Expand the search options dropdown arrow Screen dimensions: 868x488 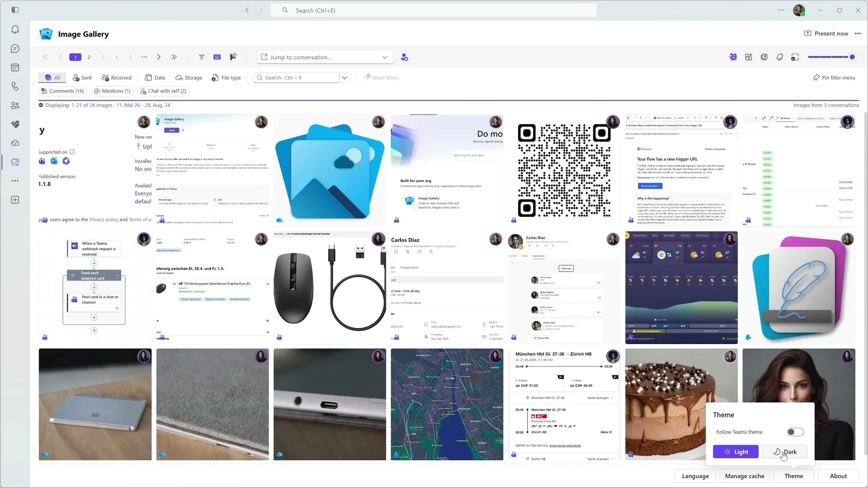(x=344, y=78)
